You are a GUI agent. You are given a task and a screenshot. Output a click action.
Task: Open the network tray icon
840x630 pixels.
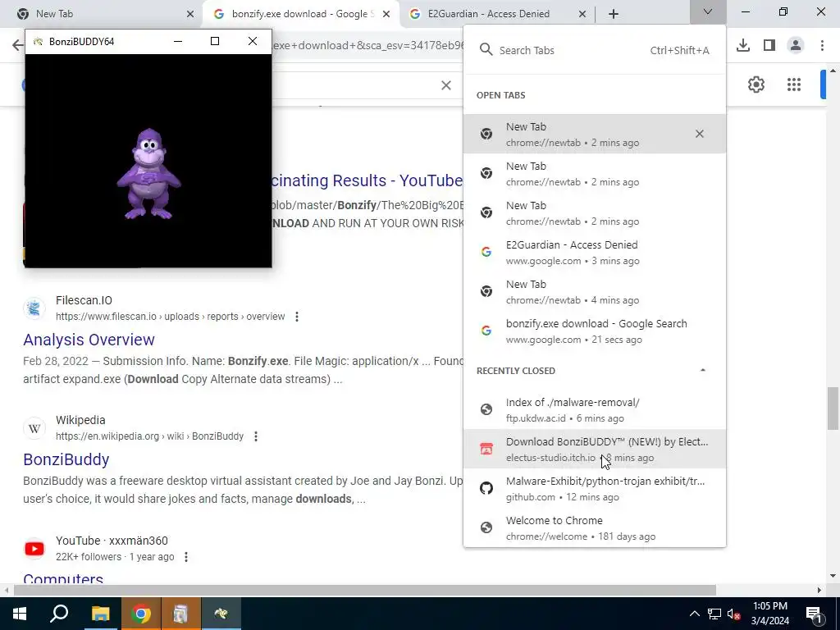coord(714,614)
